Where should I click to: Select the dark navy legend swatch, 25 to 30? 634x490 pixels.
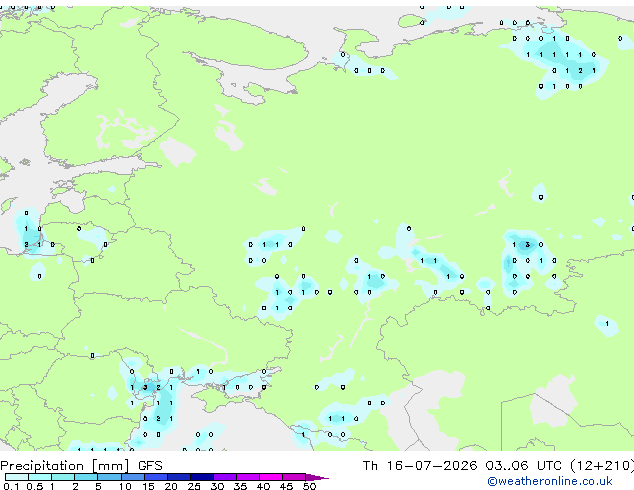point(201,477)
